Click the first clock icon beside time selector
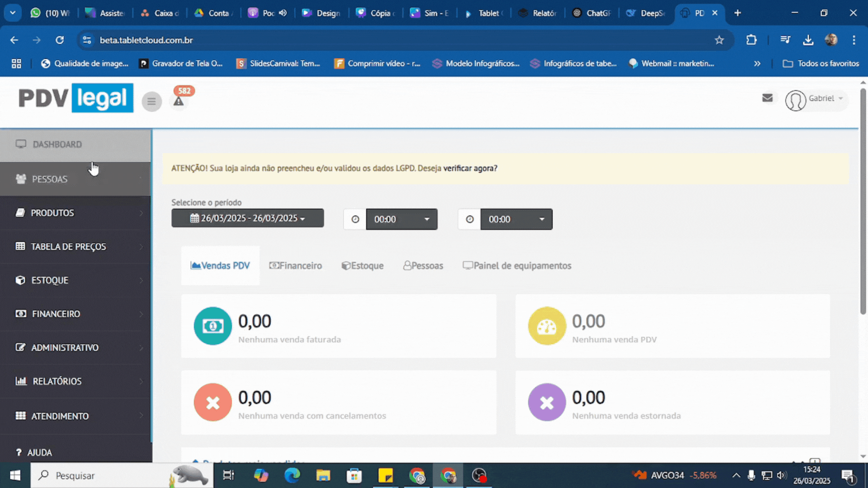 (355, 219)
